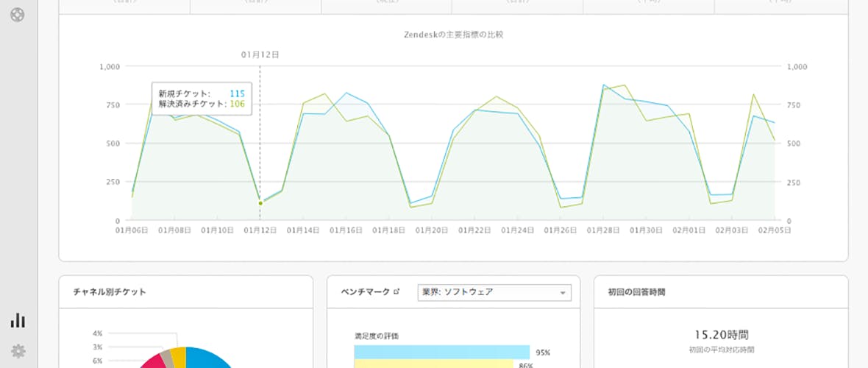The width and height of the screenshot is (868, 368).
Task: Select the 01月22日 date on the x-axis
Action: pos(474,230)
